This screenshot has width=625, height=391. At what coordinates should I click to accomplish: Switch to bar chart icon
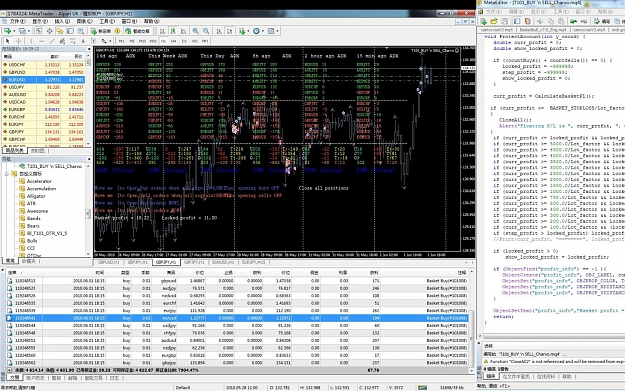pyautogui.click(x=163, y=31)
